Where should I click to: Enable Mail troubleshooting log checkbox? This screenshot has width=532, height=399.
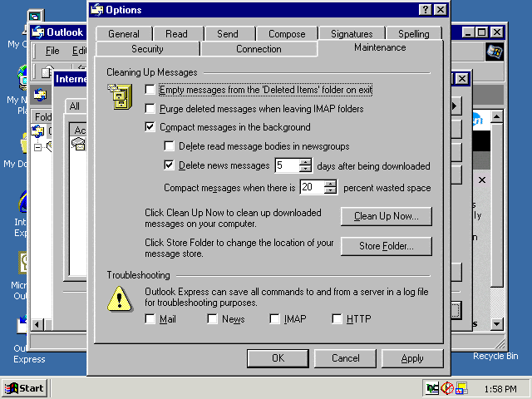[150, 319]
